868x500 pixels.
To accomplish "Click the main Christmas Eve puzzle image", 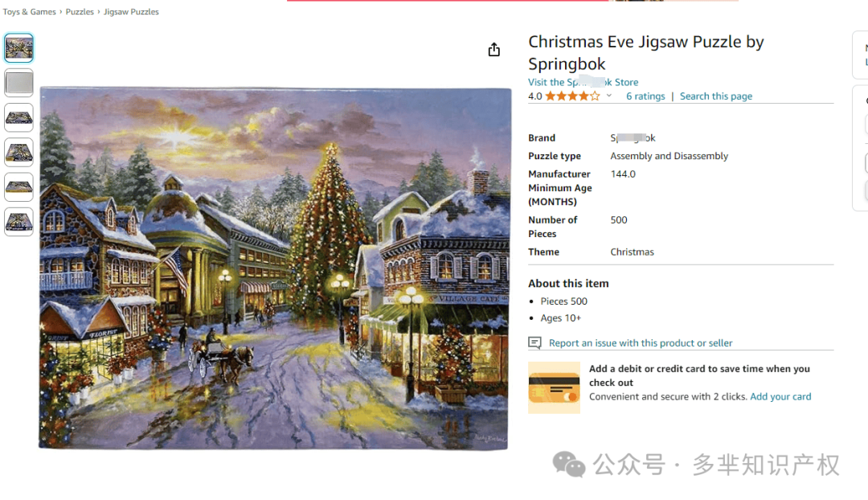I will coord(275,268).
